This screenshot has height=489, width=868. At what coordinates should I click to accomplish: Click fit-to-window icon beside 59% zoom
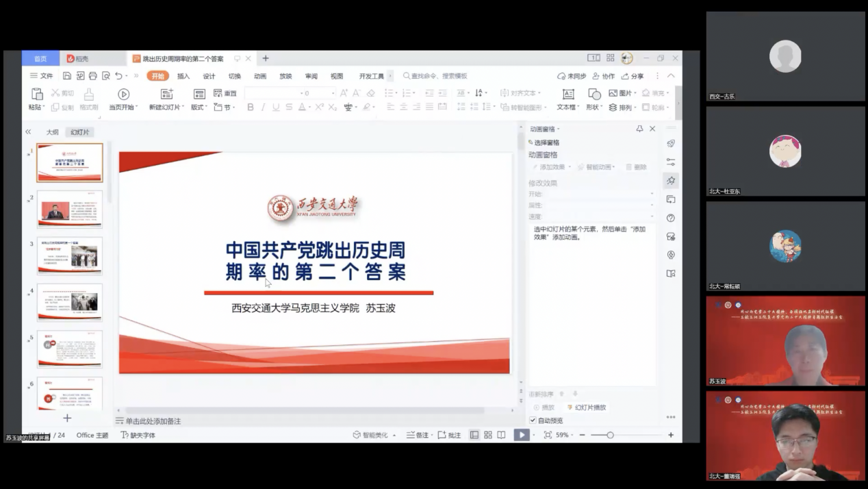point(548,435)
